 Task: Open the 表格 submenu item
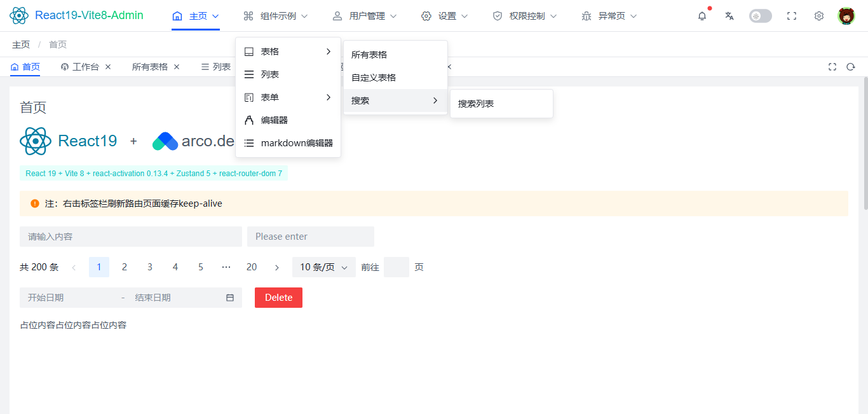pyautogui.click(x=288, y=52)
